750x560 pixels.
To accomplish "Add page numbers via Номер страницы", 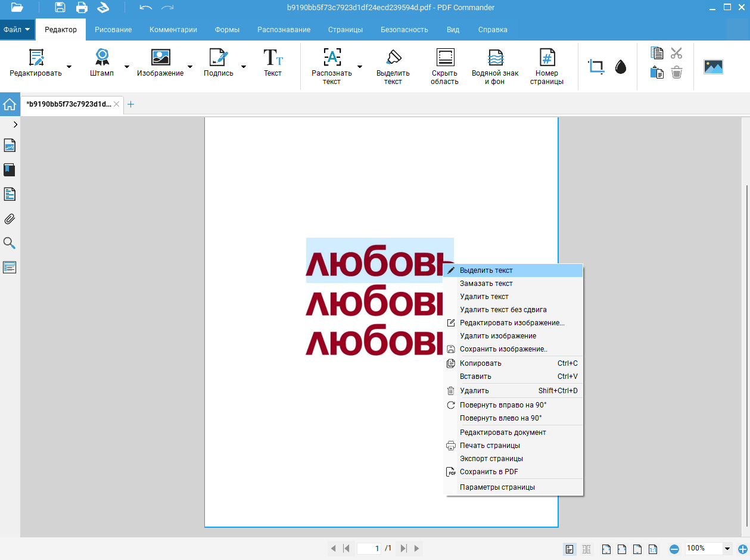I will tap(547, 67).
